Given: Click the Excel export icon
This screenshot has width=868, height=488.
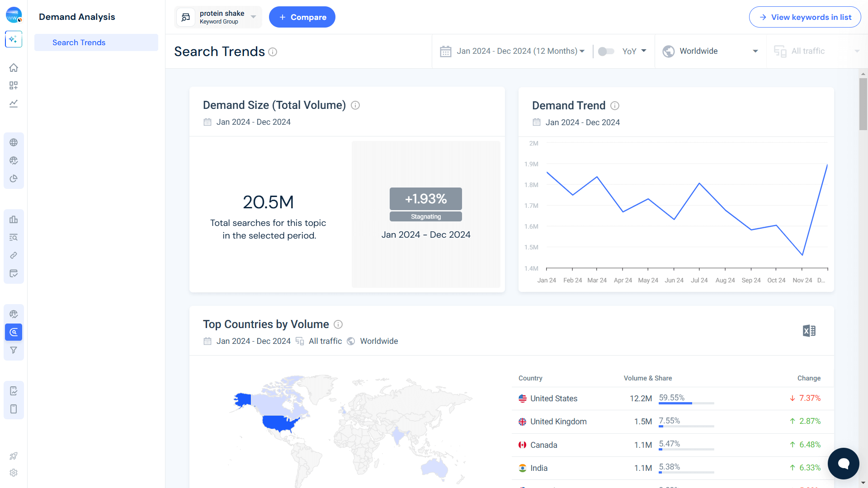Looking at the screenshot, I should [809, 331].
